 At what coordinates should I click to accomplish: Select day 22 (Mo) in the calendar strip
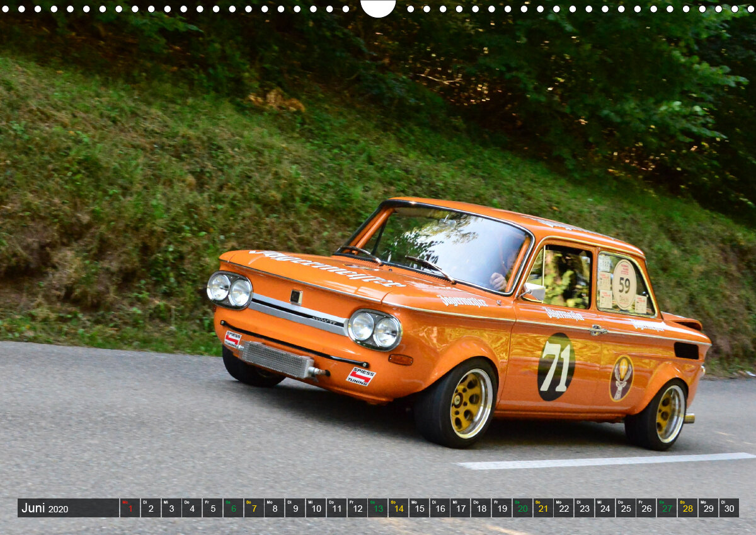(x=564, y=508)
